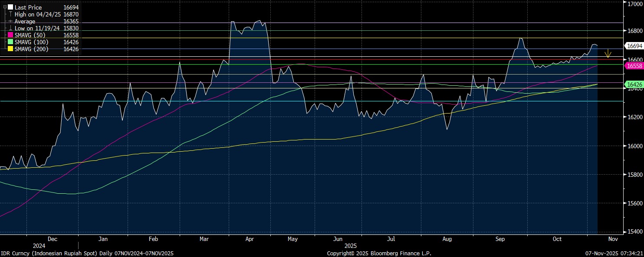Click the Average line icon in legend
Screen dimensions: 644x257
10,21
